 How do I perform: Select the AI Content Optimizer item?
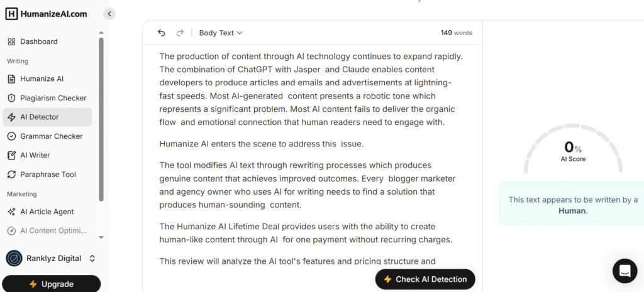click(53, 230)
